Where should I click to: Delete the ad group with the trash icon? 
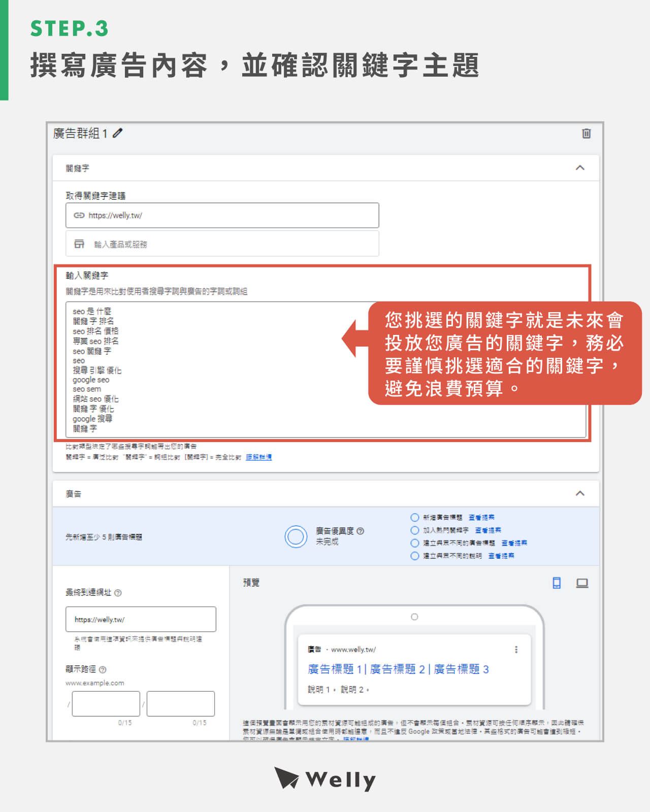(586, 133)
